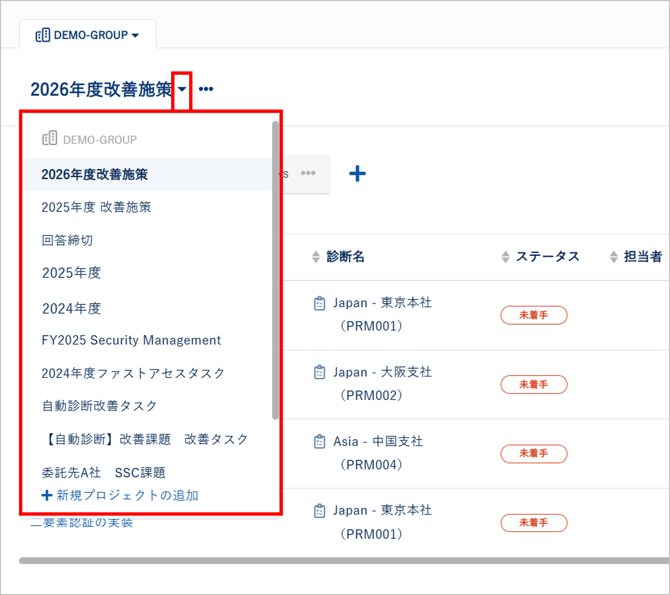Image resolution: width=670 pixels, height=595 pixels.
Task: Click 未着手 badge in last 東京本社 row
Action: click(x=534, y=523)
